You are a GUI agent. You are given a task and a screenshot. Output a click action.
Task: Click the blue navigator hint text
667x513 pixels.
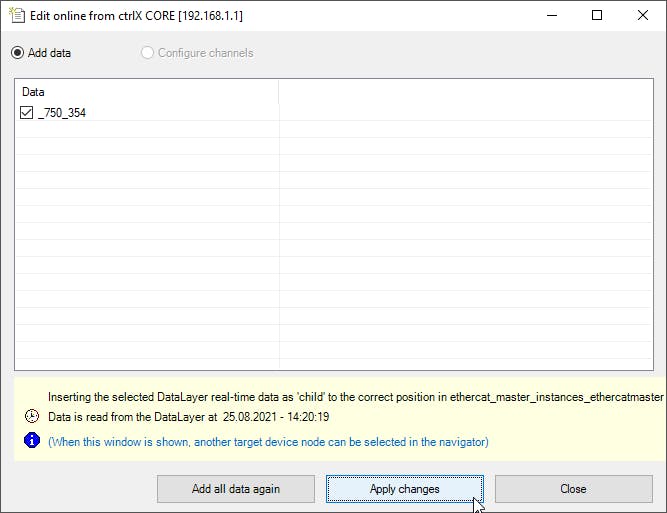268,442
